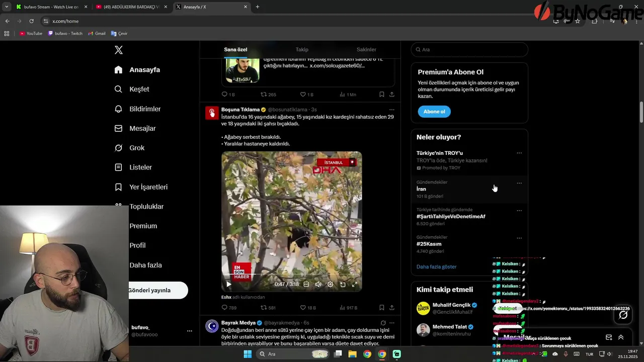Click the X logo in sidebar
Screen dimensions: 644x362
119,50
